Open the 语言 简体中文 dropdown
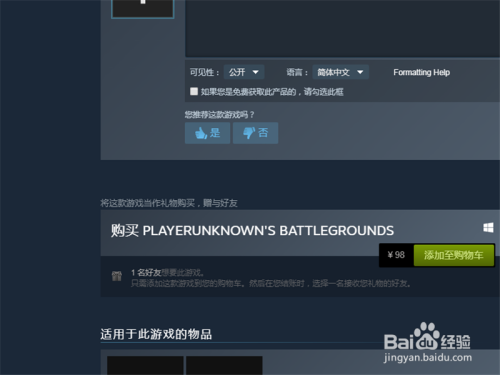 (340, 72)
